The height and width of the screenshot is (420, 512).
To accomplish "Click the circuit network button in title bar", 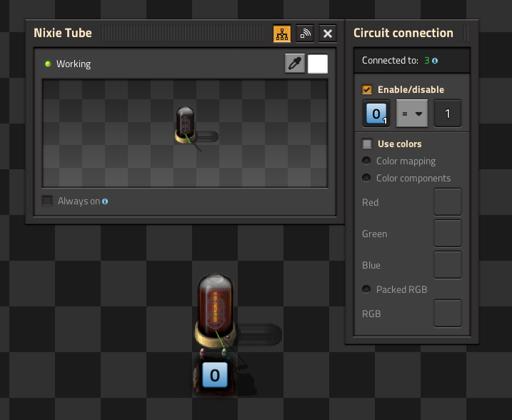I will click(x=282, y=34).
